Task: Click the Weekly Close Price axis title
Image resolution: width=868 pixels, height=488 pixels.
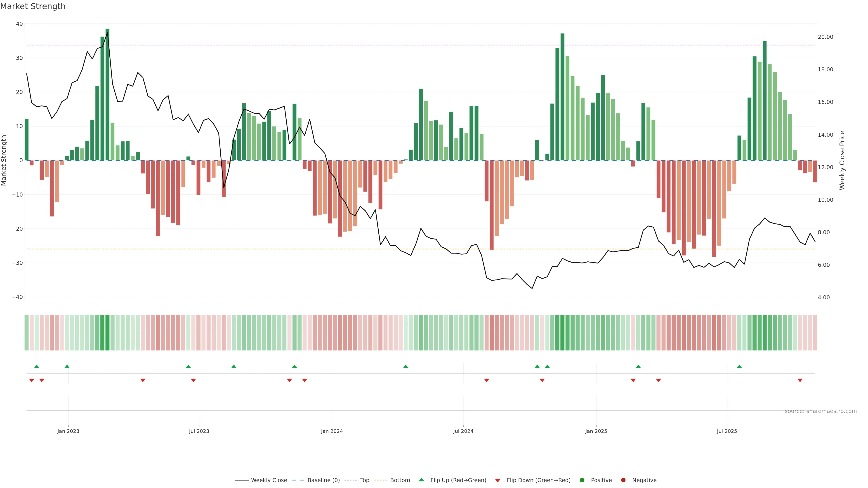Action: [x=842, y=160]
